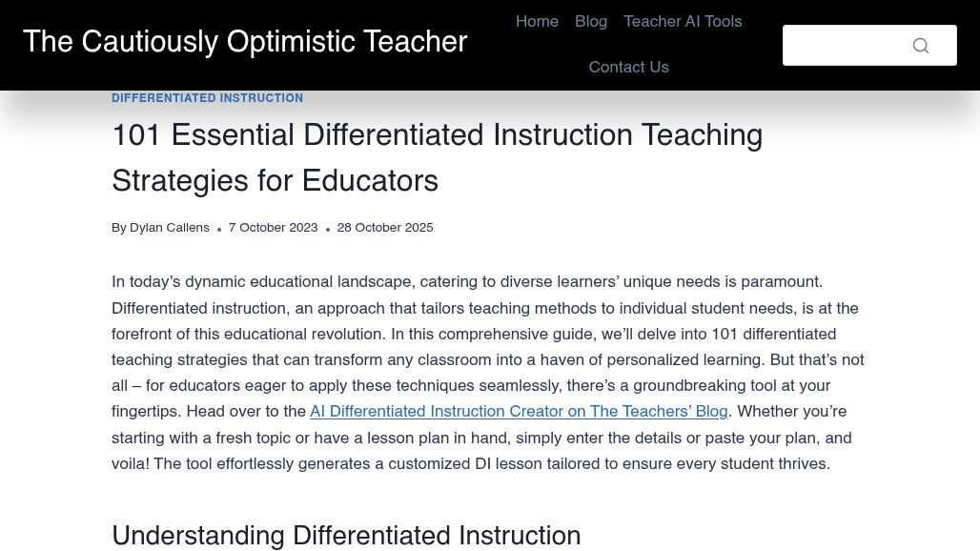
Task: Click the "By" label before author name
Action: [x=119, y=228]
